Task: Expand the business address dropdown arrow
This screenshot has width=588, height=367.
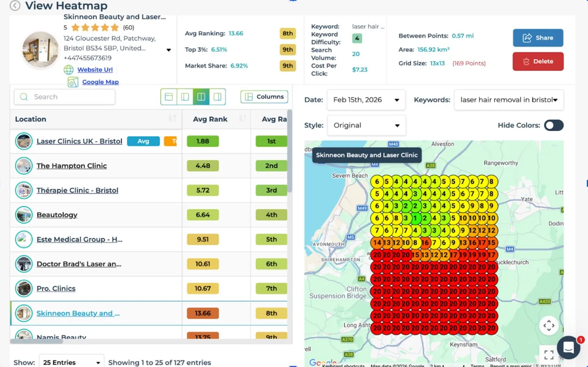Action: click(x=169, y=50)
